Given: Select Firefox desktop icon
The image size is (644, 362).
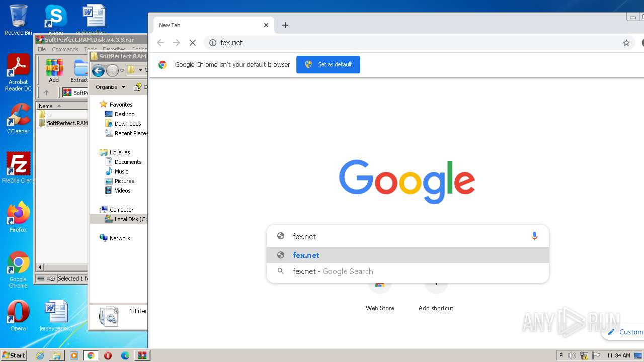Looking at the screenshot, I should [x=18, y=217].
